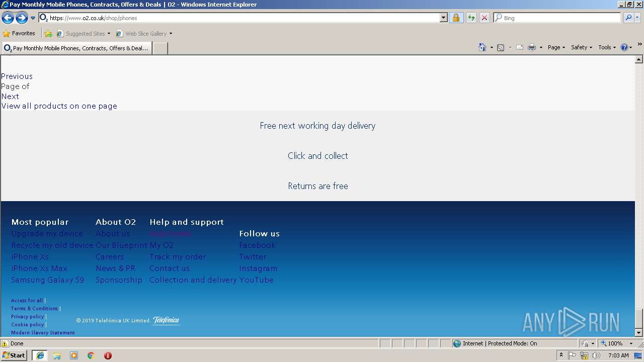Select the Pay Monthly Mobile Phones tab
The width and height of the screenshot is (644, 362).
(x=76, y=48)
